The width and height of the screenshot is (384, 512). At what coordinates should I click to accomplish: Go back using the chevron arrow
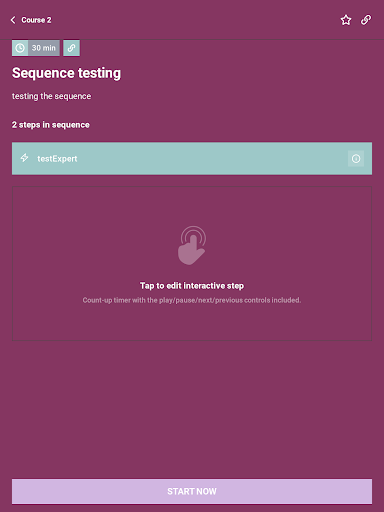(13, 20)
